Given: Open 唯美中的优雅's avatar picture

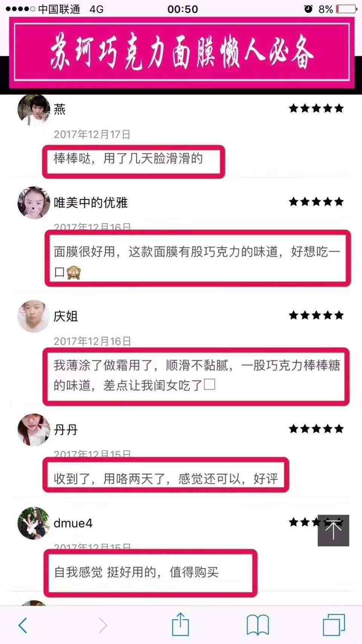Looking at the screenshot, I should (34, 203).
